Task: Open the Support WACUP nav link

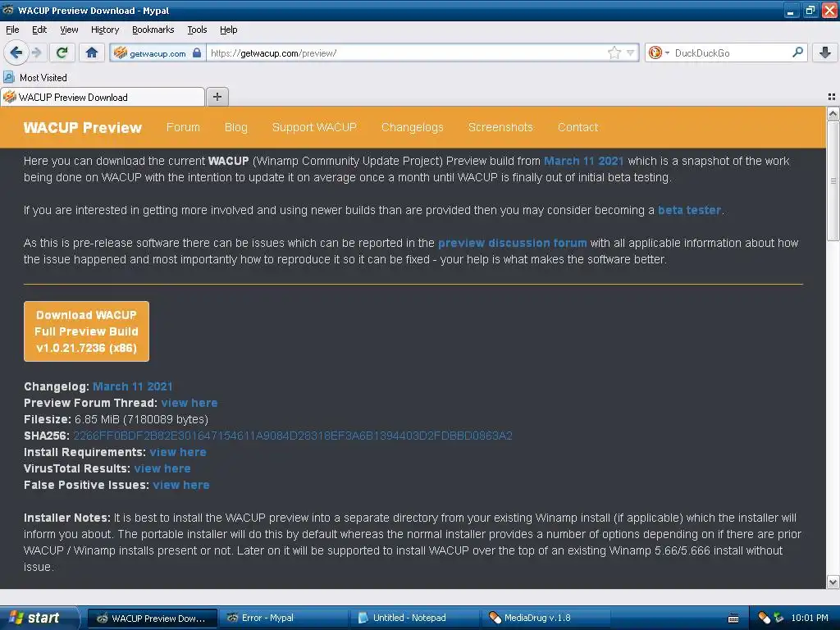Action: 314,127
